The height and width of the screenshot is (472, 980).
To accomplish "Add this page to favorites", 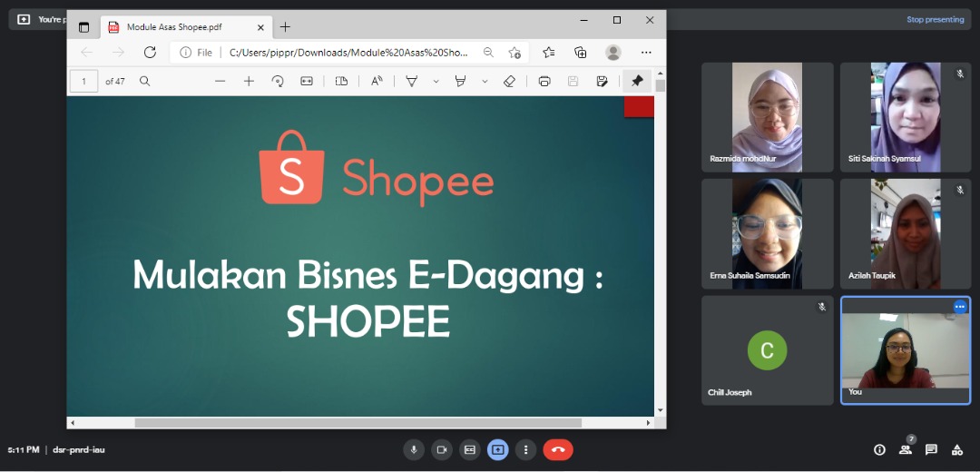I will (515, 53).
